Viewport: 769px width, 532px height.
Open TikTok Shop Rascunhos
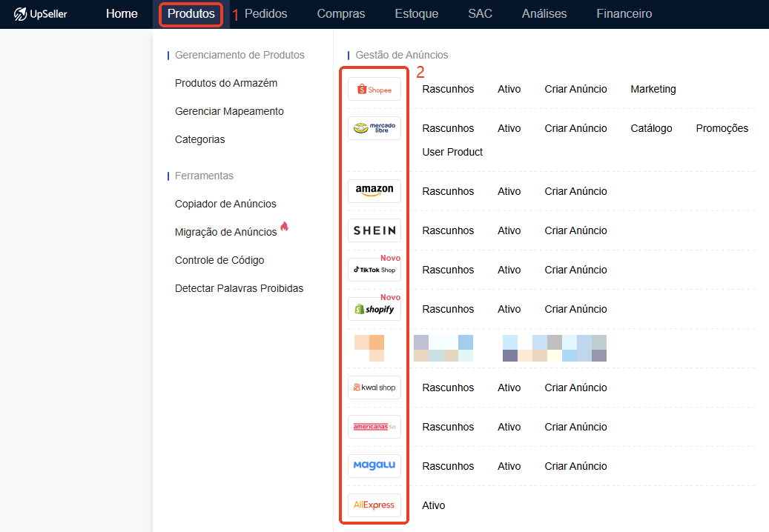448,270
